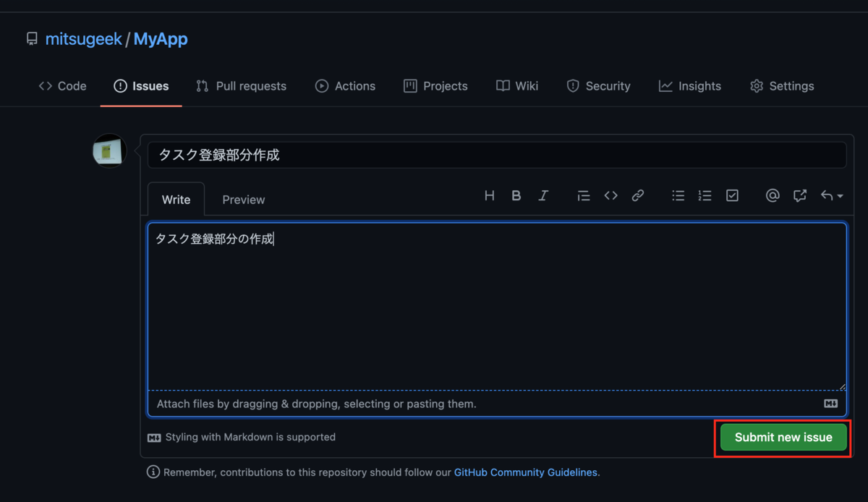Insert a hyperlink

coord(638,195)
